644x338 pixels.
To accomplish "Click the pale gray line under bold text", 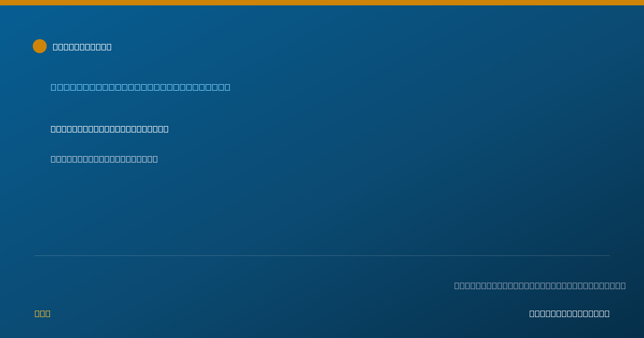I will click(x=104, y=159).
